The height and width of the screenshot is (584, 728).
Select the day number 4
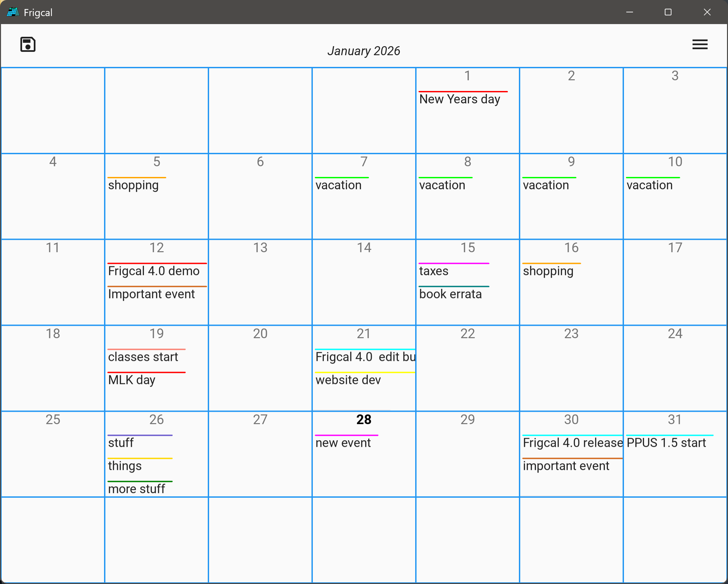tap(53, 162)
